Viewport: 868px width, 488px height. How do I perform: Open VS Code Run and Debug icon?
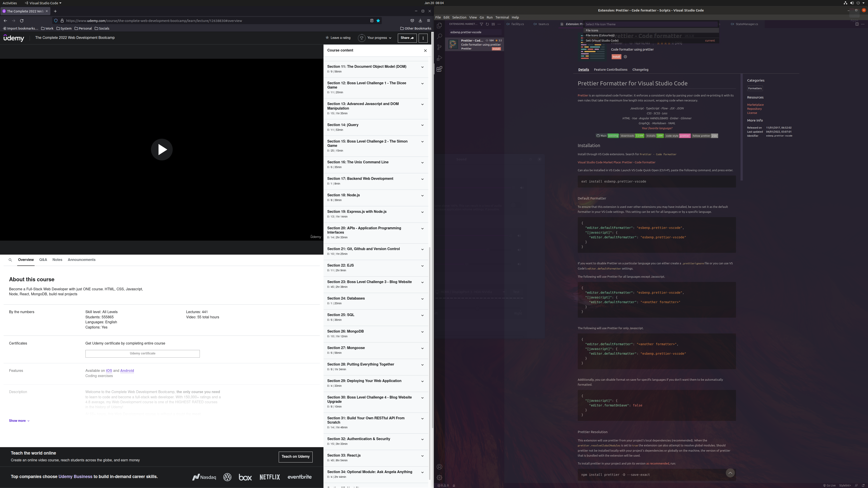coord(439,58)
